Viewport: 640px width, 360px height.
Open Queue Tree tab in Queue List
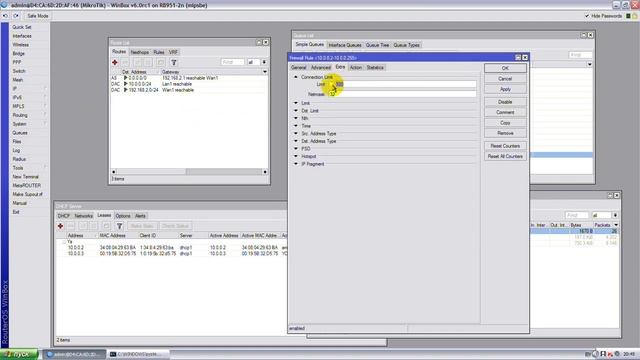[378, 45]
